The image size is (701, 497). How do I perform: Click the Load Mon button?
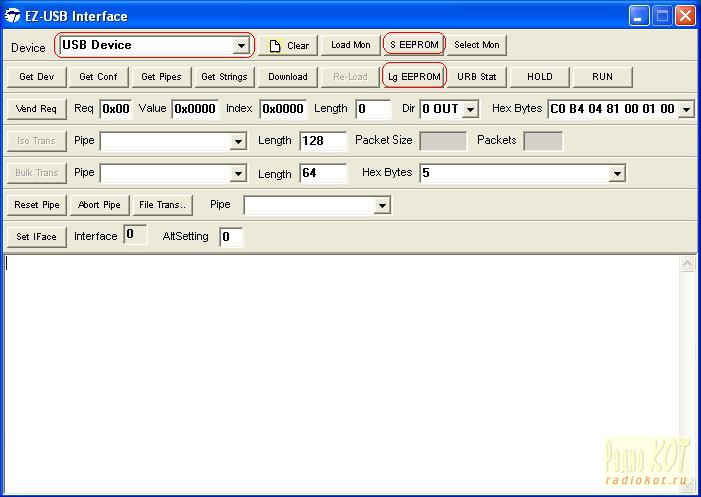coord(350,45)
